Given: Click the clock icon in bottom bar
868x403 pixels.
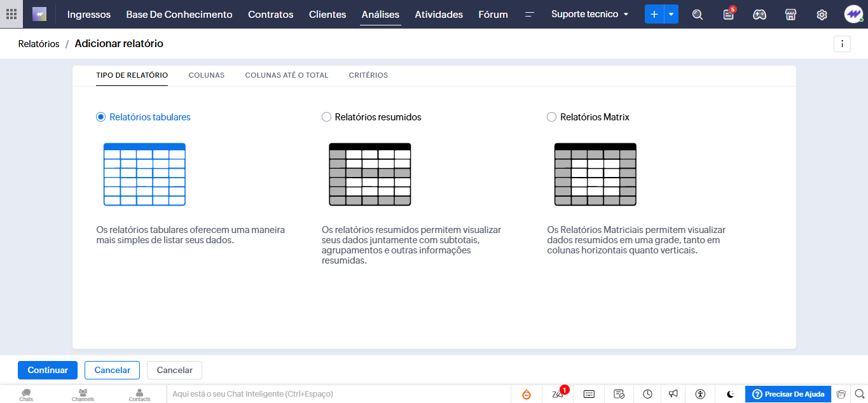Looking at the screenshot, I should click(x=647, y=394).
